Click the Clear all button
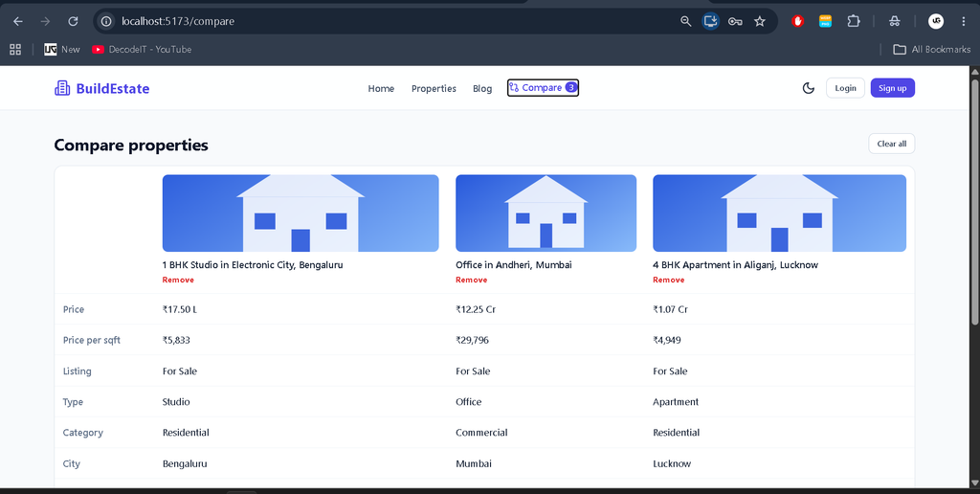 tap(891, 144)
